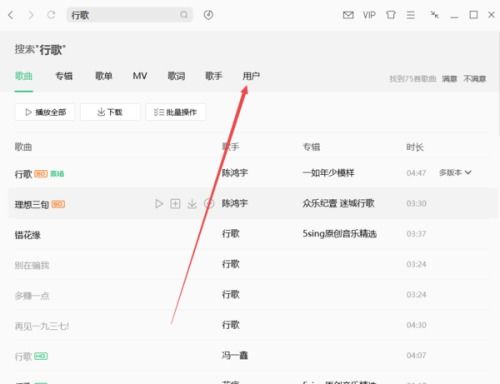Play 理想三旬 with its row play icon

point(159,203)
